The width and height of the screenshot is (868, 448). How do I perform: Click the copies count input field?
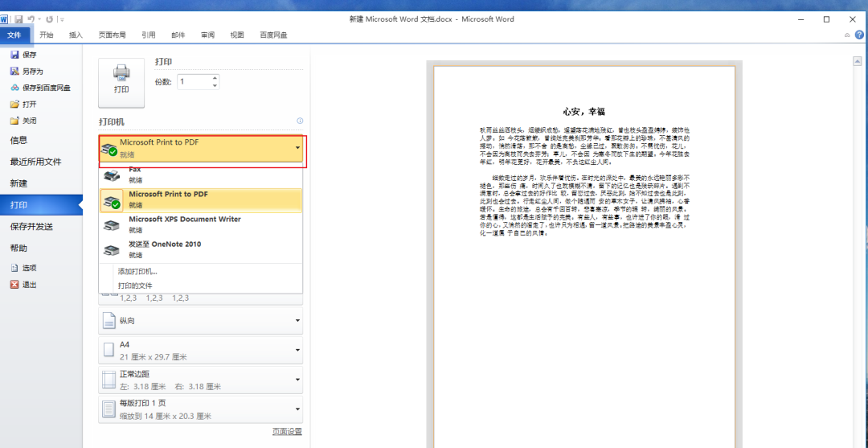194,82
